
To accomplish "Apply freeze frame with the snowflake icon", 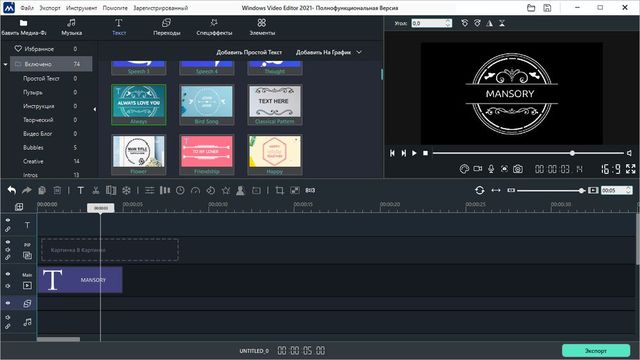I will click(x=127, y=190).
